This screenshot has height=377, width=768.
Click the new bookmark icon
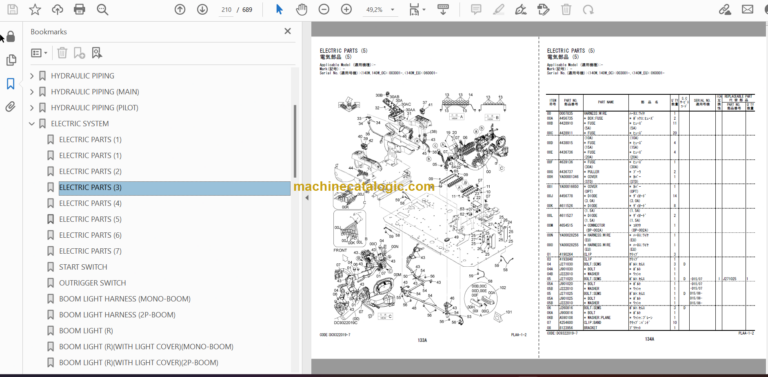79,53
